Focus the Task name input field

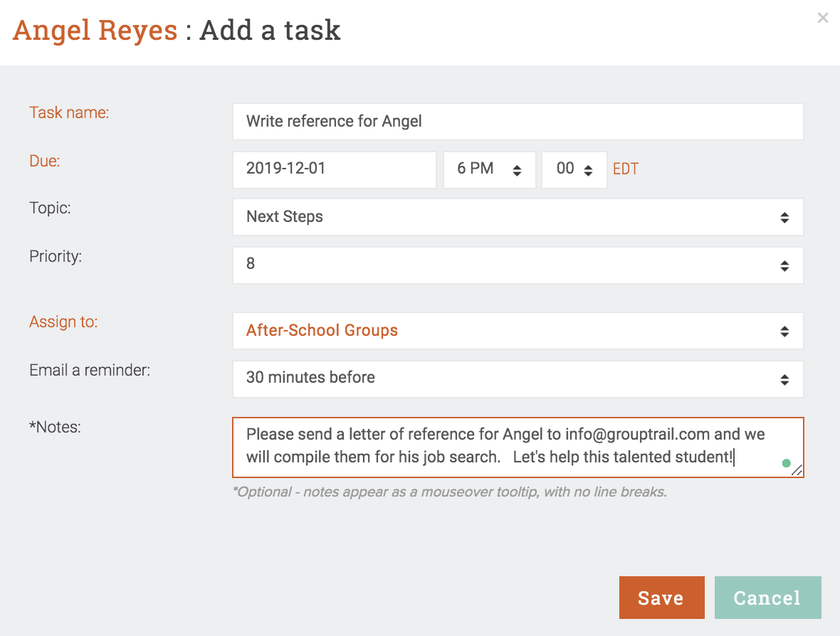coord(518,122)
